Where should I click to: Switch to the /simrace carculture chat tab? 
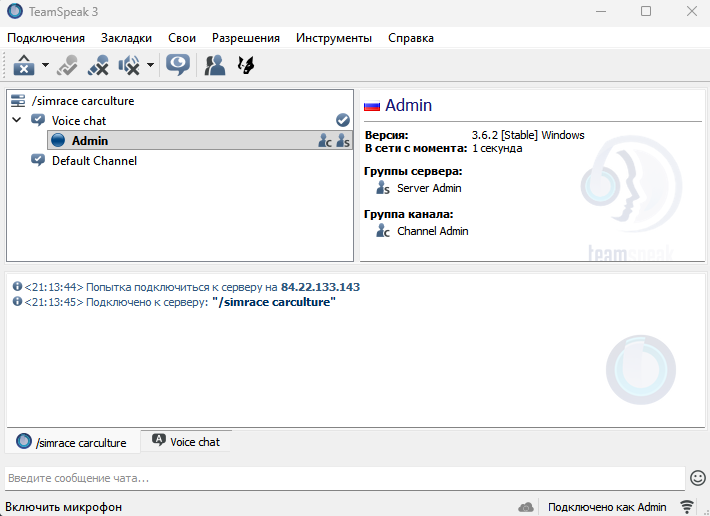coord(72,442)
